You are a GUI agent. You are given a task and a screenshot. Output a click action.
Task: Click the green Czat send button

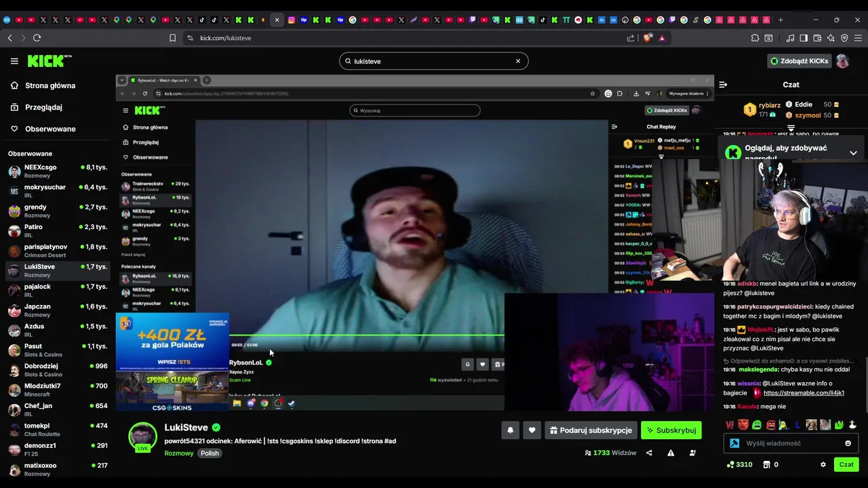pyautogui.click(x=846, y=465)
